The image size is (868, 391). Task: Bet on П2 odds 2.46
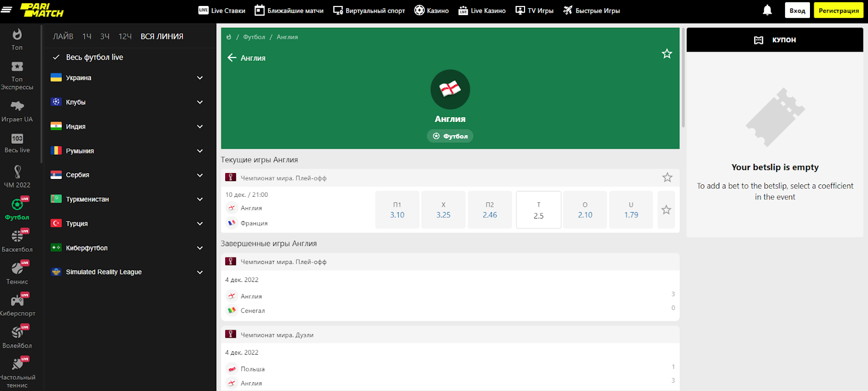point(490,210)
